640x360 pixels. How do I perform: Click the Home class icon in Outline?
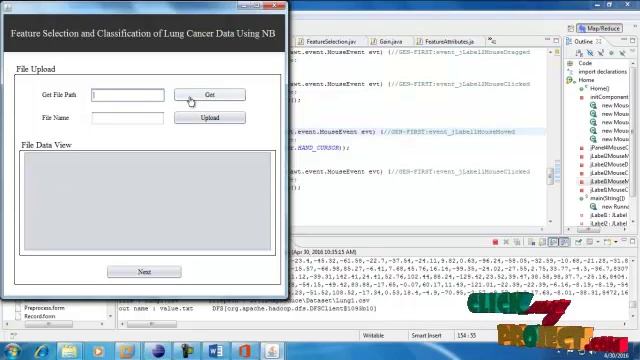570,80
